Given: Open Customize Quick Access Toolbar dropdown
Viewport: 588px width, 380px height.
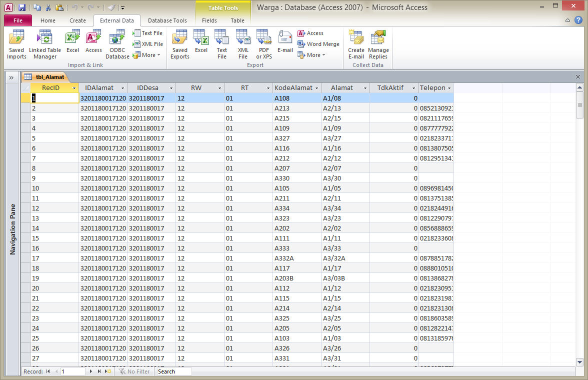Looking at the screenshot, I should [x=122, y=8].
